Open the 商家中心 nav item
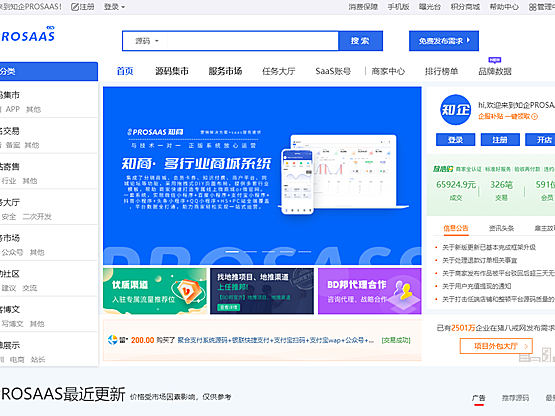 coord(388,71)
